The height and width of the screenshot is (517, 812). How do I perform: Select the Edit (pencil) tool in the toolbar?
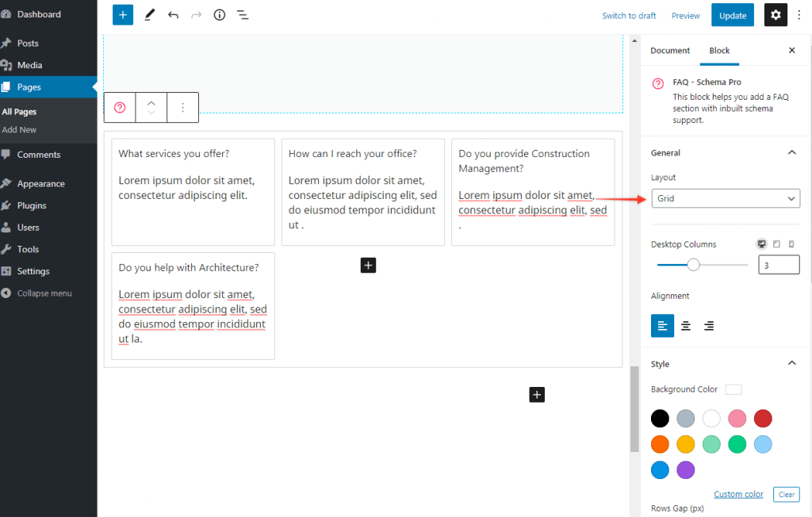pos(150,14)
